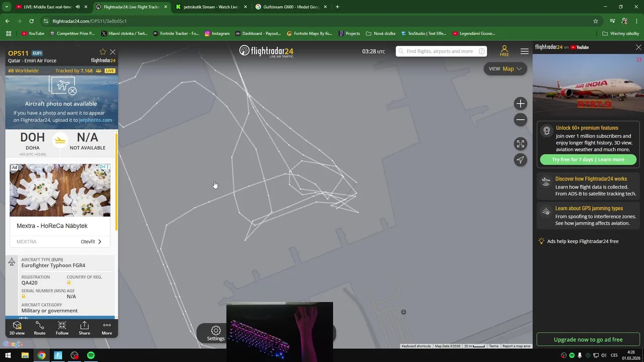This screenshot has width=644, height=362.
Task: Switch to Gulfstream G600 browser tab
Action: 290,7
